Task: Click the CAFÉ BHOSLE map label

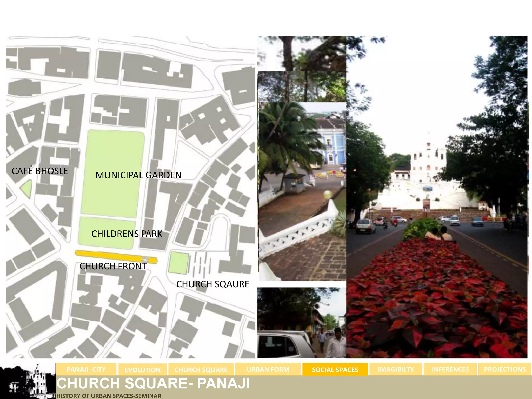Action: pos(40,171)
